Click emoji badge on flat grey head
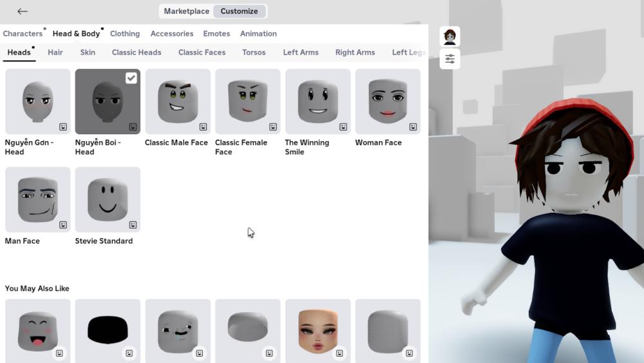The height and width of the screenshot is (363, 644). (269, 353)
